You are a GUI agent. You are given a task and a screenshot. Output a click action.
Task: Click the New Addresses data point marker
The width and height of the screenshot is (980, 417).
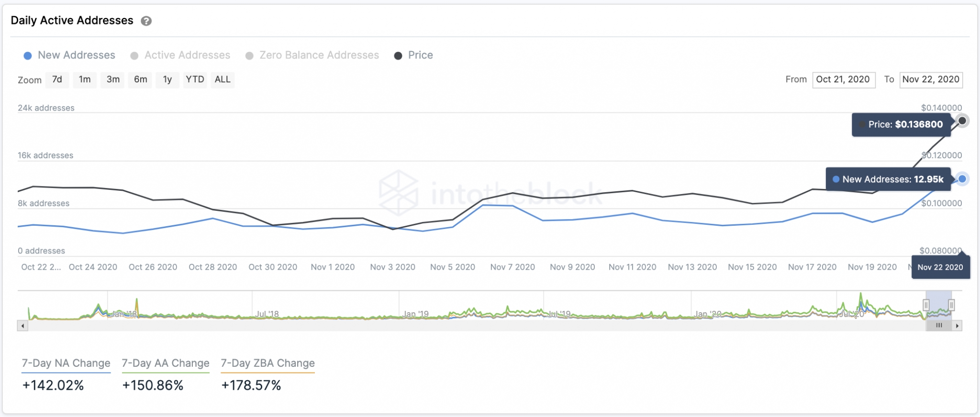(x=962, y=179)
